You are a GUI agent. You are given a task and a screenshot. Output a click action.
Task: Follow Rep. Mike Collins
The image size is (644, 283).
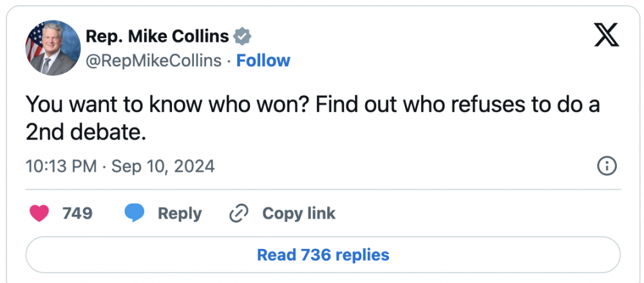click(x=263, y=60)
